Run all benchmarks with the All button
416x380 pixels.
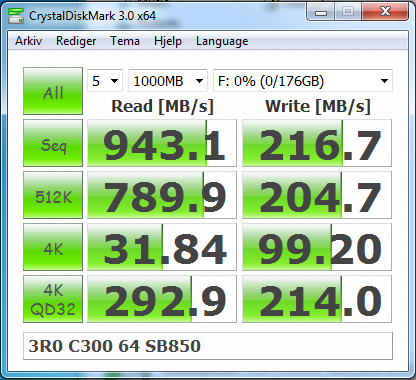tap(53, 91)
